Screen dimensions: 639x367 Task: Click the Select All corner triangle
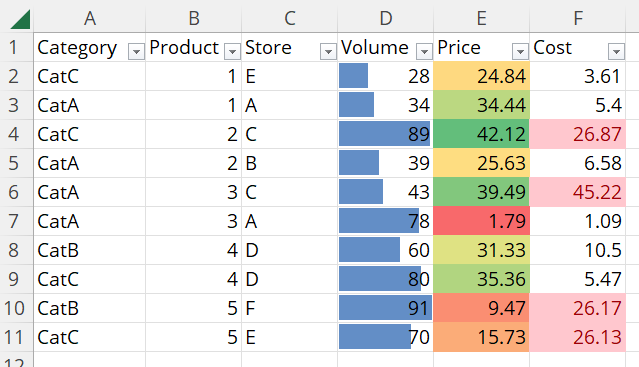tap(20, 19)
